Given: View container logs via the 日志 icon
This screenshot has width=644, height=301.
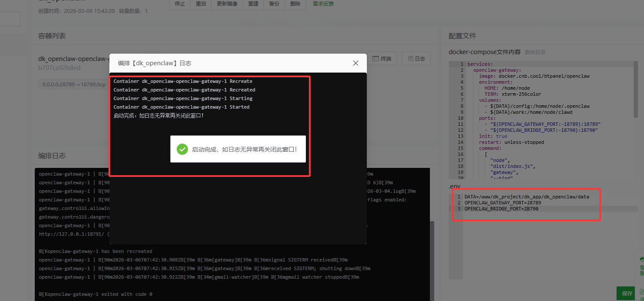Looking at the screenshot, I should pyautogui.click(x=416, y=58).
